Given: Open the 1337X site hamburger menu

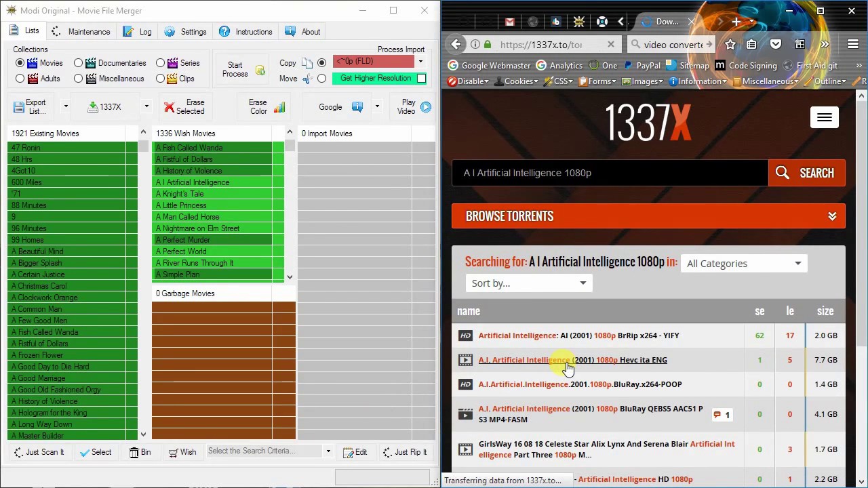Looking at the screenshot, I should tap(824, 117).
